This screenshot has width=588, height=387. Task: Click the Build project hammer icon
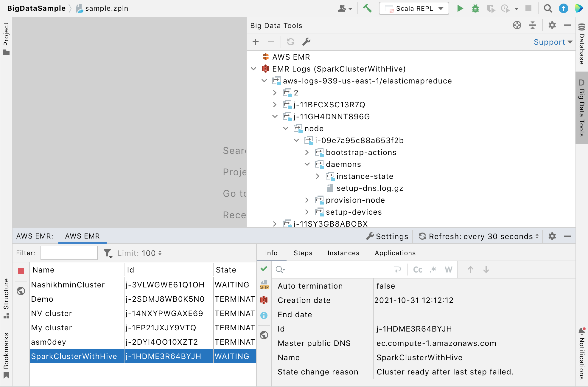[x=367, y=8]
